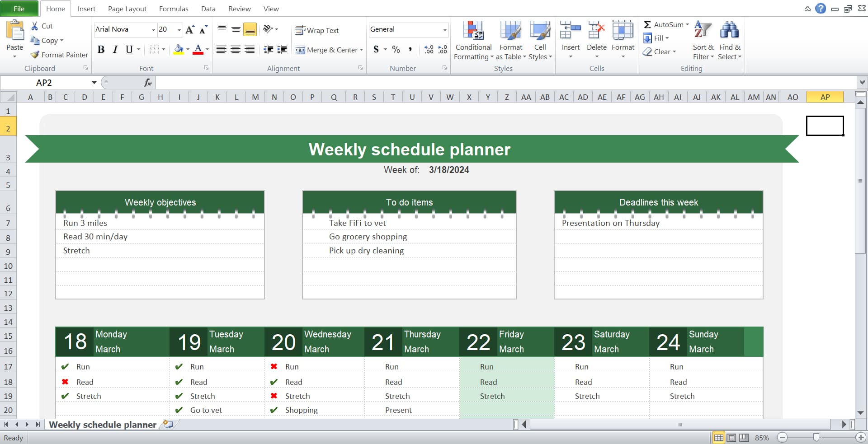Switch to the Insert ribbon tab
868x444 pixels.
pos(86,9)
